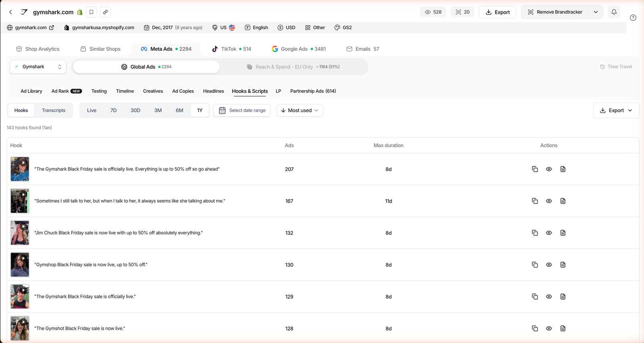Play the "Sometimes I still talk" video thumbnail
644x343 pixels.
[20, 201]
